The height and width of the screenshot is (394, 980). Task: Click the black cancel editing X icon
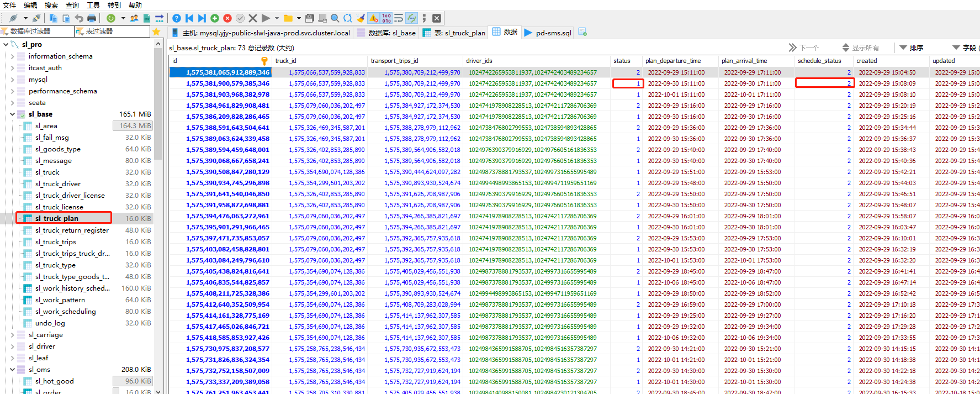tap(253, 18)
